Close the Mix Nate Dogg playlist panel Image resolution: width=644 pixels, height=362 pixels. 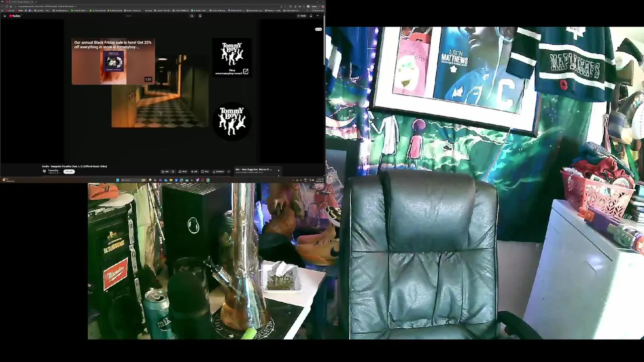[278, 170]
